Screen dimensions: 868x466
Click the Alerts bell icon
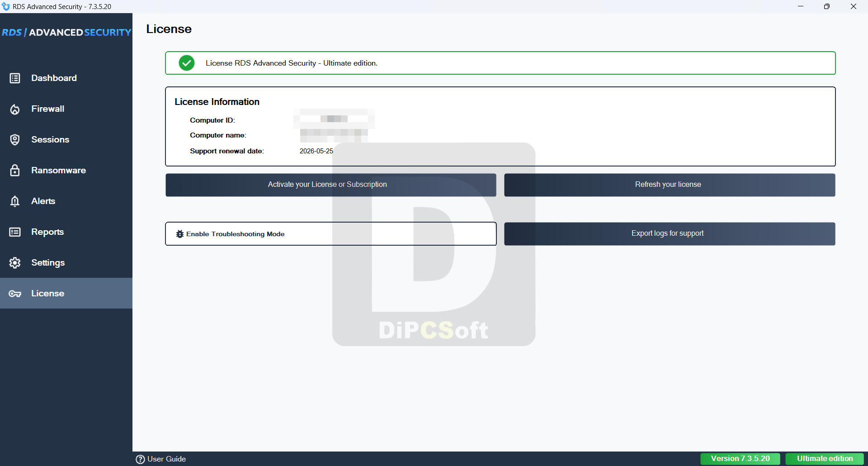pyautogui.click(x=15, y=201)
